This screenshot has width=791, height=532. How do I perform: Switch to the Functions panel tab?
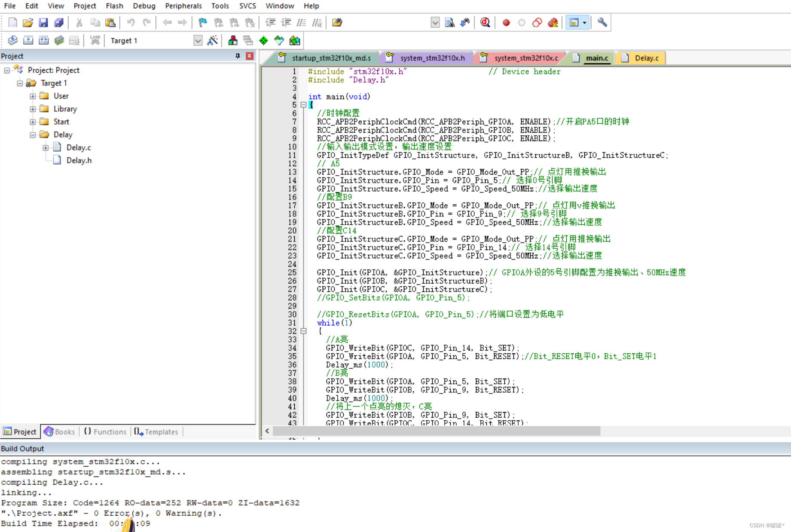pyautogui.click(x=105, y=432)
